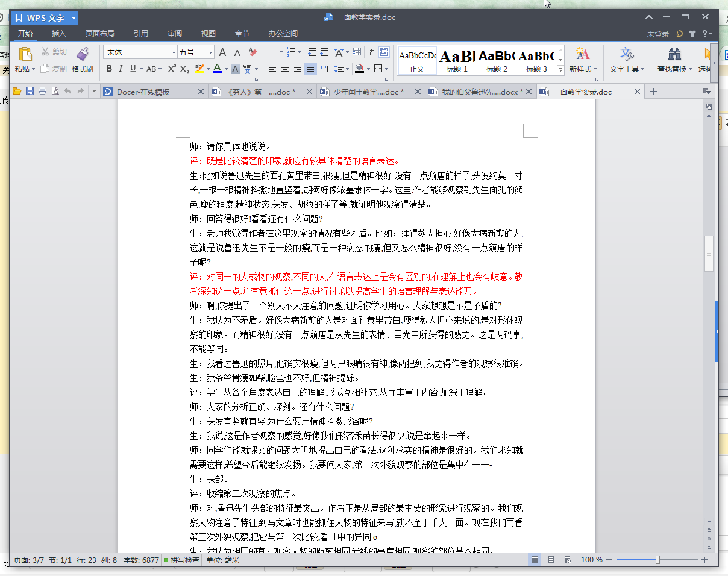Viewport: 728px width, 576px height.
Task: Switch to the Docer-在线模板 document tab
Action: (143, 92)
